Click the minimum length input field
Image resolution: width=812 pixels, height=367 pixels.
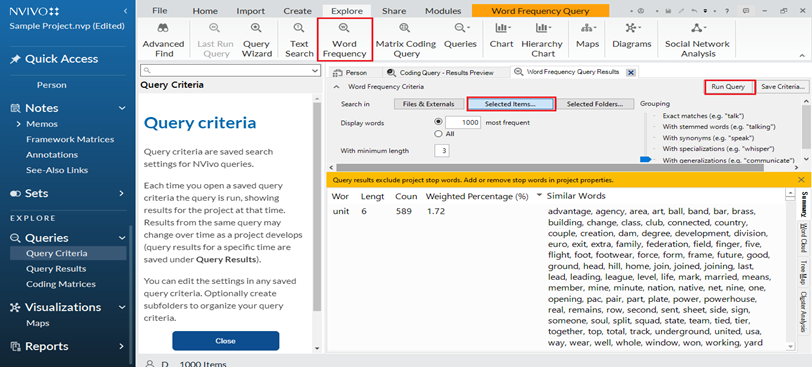click(x=442, y=151)
